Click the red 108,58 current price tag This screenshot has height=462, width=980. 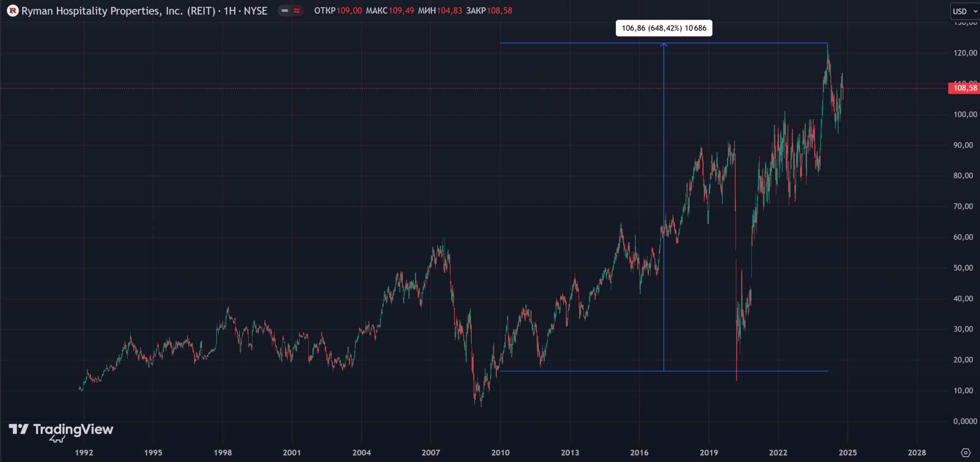click(x=964, y=88)
